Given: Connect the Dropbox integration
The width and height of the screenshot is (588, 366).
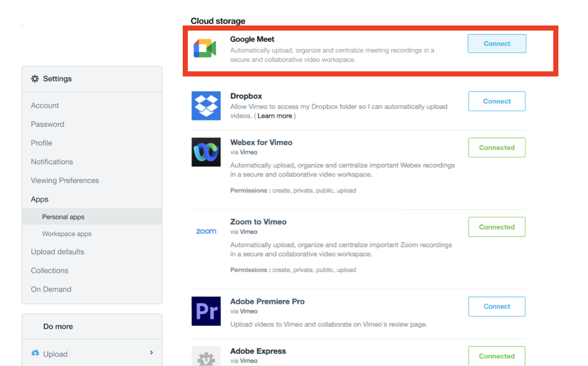Looking at the screenshot, I should [x=497, y=101].
